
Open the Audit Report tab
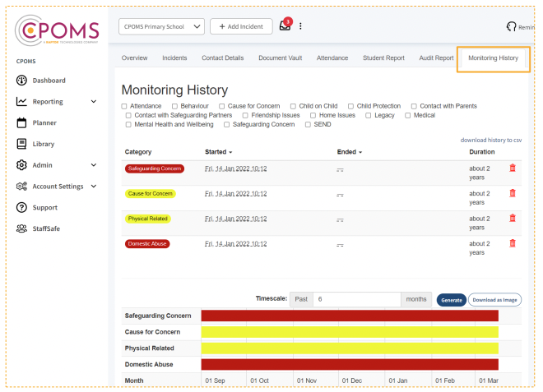[436, 58]
